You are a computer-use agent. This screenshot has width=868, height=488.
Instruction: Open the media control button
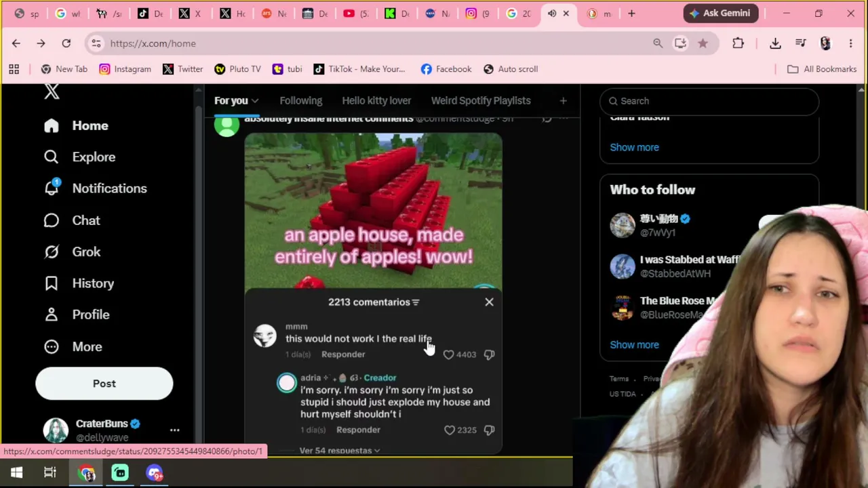coord(801,43)
